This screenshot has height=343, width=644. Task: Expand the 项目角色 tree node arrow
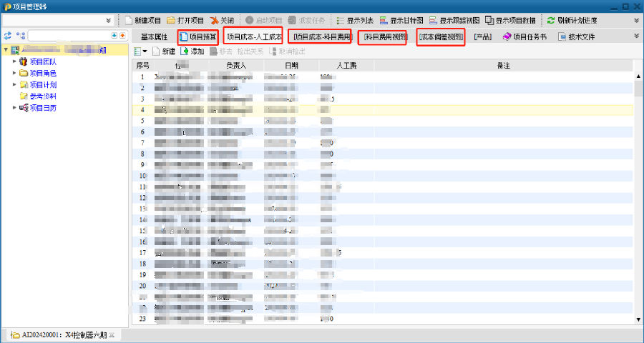[14, 73]
